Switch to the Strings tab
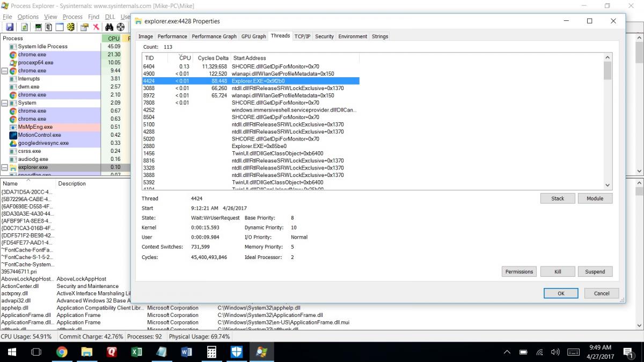 [380, 36]
